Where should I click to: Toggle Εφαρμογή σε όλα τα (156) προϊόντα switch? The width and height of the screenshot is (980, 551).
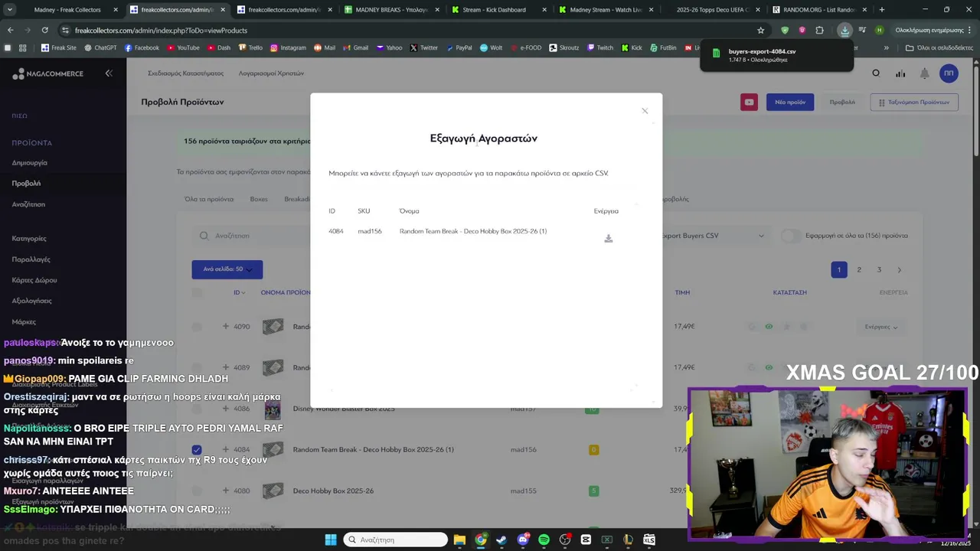coord(791,236)
